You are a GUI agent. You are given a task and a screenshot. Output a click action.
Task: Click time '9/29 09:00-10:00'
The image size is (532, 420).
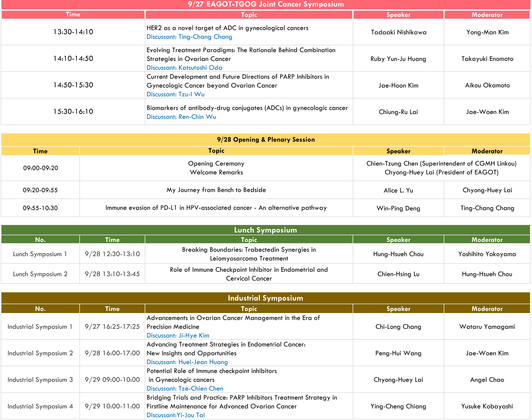tap(112, 380)
